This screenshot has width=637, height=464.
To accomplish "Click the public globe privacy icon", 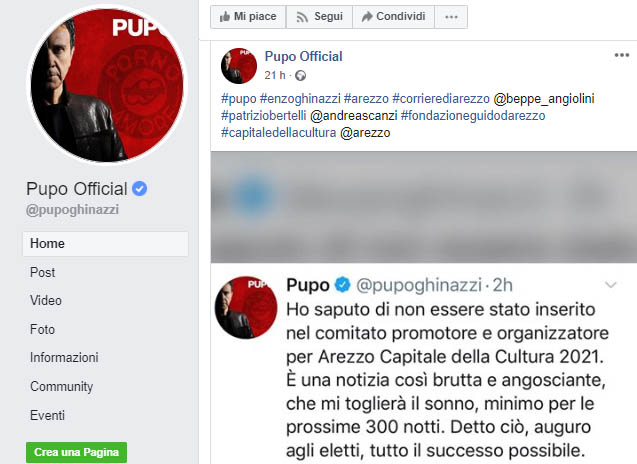I will point(300,76).
